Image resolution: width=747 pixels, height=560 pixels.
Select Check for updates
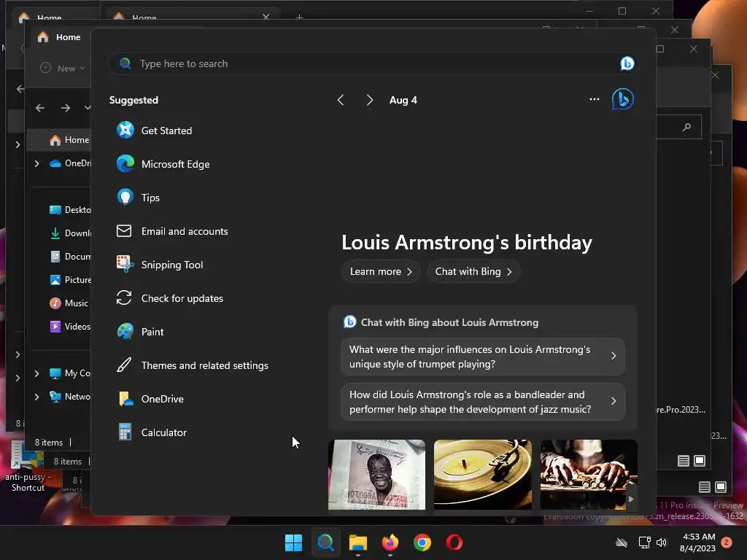(169, 298)
